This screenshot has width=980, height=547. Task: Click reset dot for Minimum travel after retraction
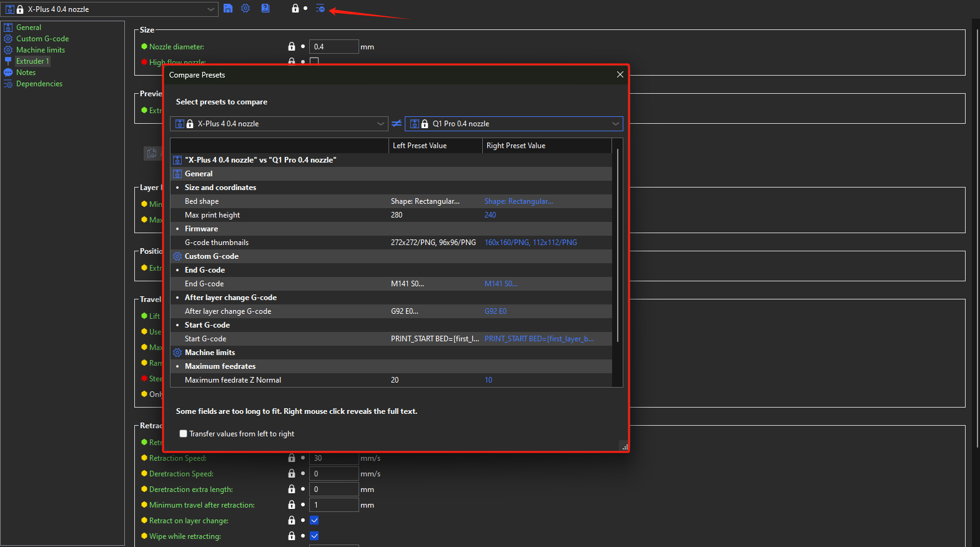(x=303, y=504)
